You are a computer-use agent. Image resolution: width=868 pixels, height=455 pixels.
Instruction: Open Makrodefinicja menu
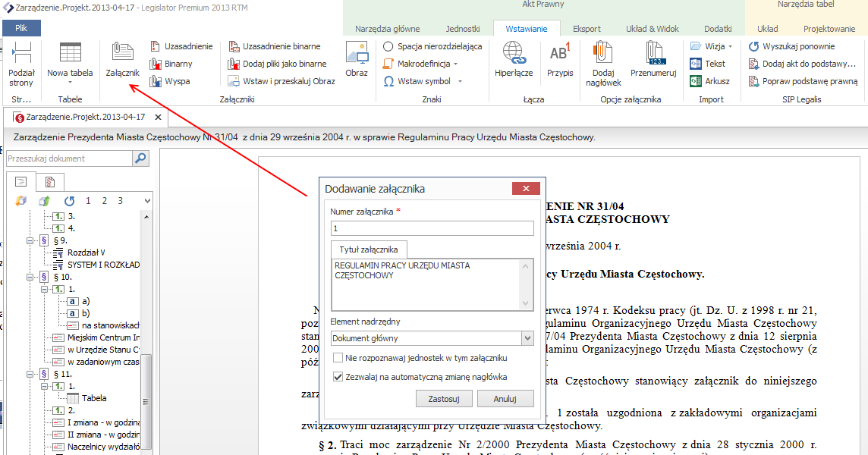pyautogui.click(x=420, y=64)
